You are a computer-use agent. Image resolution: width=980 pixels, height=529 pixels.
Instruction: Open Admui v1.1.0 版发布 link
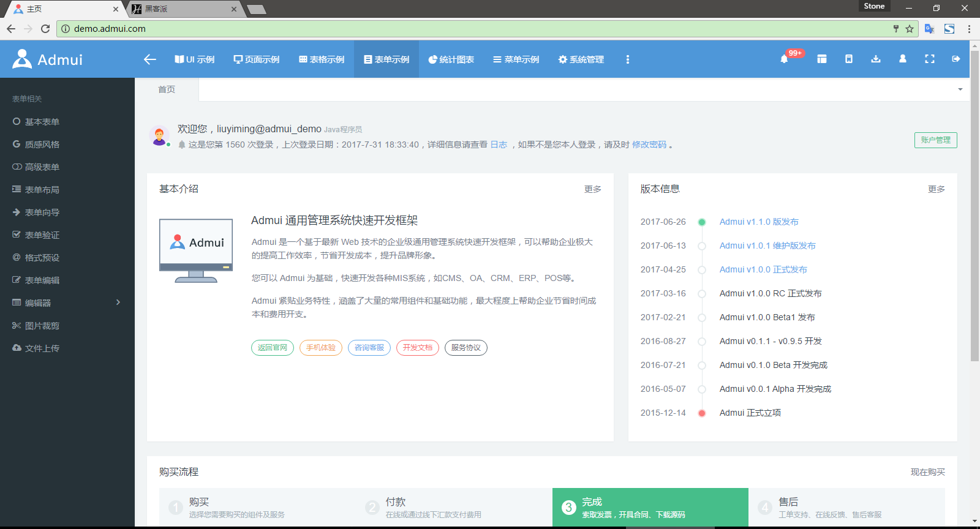click(759, 222)
